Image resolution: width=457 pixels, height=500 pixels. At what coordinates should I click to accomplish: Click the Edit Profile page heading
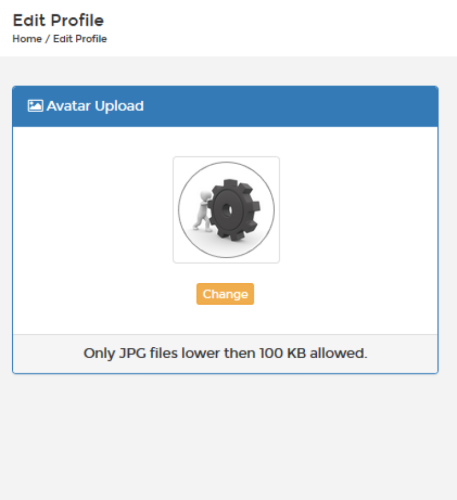click(x=58, y=20)
